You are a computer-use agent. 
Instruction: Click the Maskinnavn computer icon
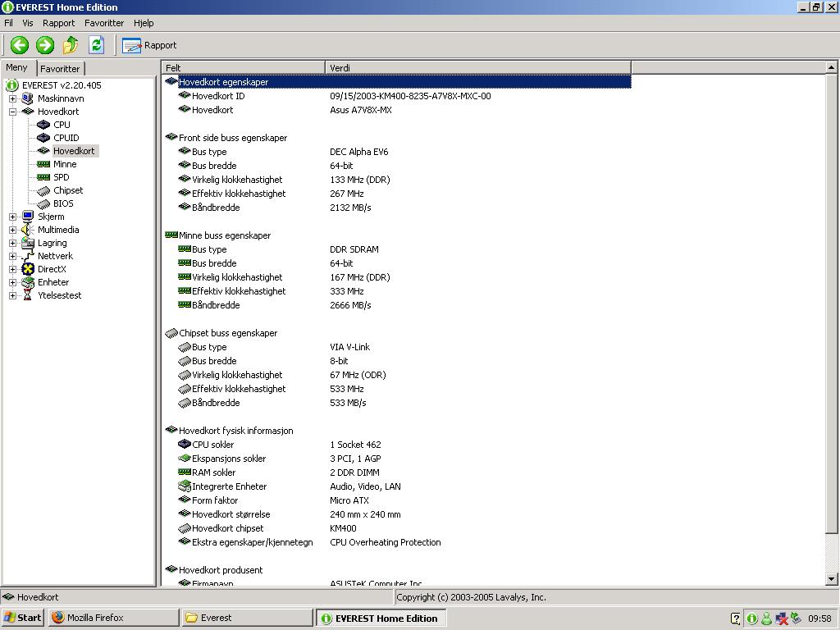click(x=28, y=98)
